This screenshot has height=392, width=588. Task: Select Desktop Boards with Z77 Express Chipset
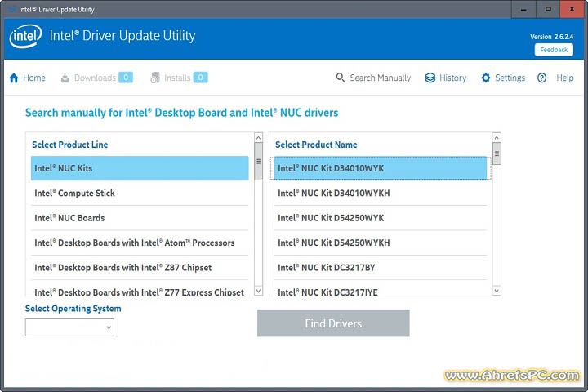[x=140, y=290]
